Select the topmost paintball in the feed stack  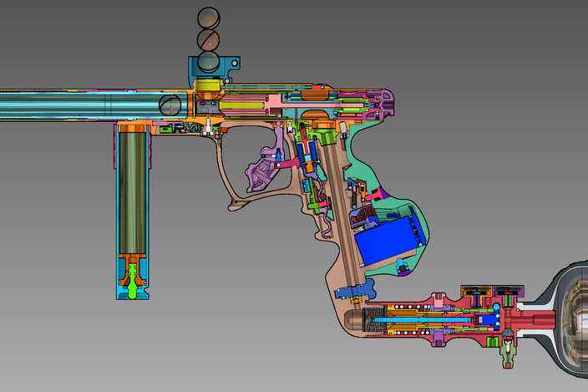pos(209,18)
